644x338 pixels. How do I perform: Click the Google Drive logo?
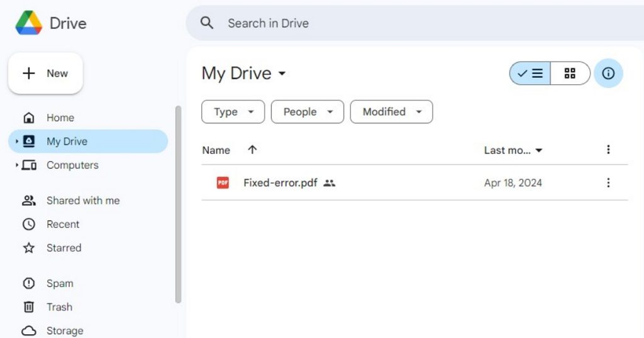pyautogui.click(x=29, y=23)
